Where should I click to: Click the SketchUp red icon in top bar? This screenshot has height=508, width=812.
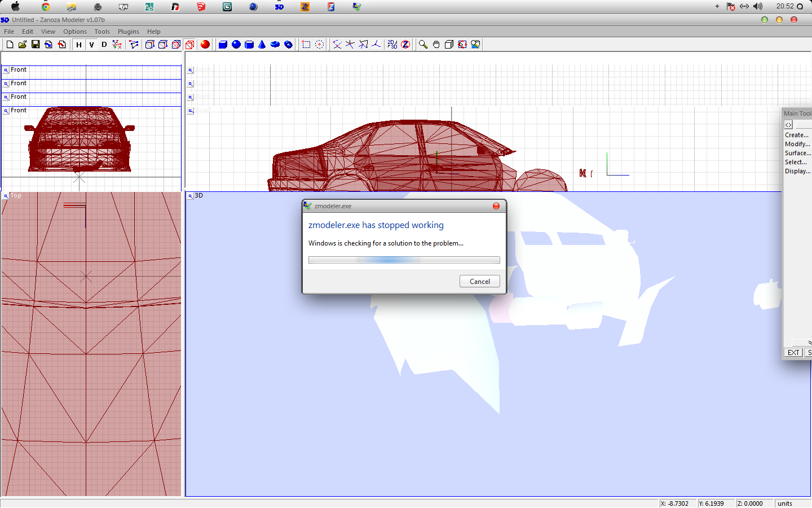point(201,7)
